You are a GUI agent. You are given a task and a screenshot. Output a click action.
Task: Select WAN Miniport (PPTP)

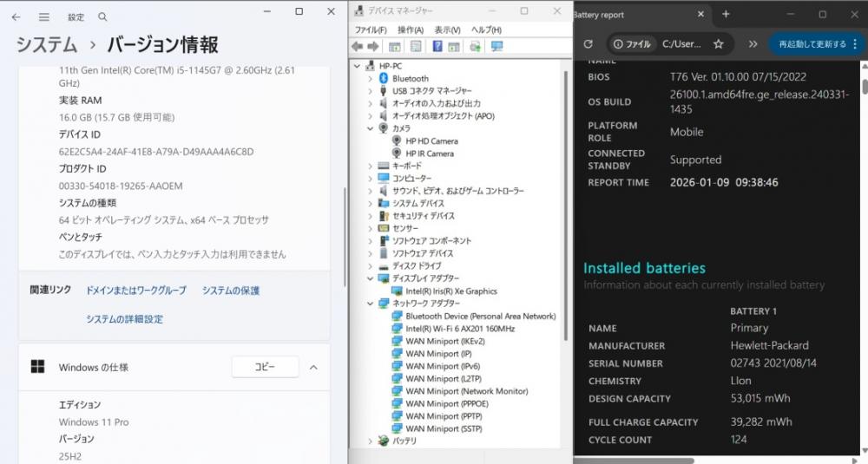pyautogui.click(x=444, y=416)
